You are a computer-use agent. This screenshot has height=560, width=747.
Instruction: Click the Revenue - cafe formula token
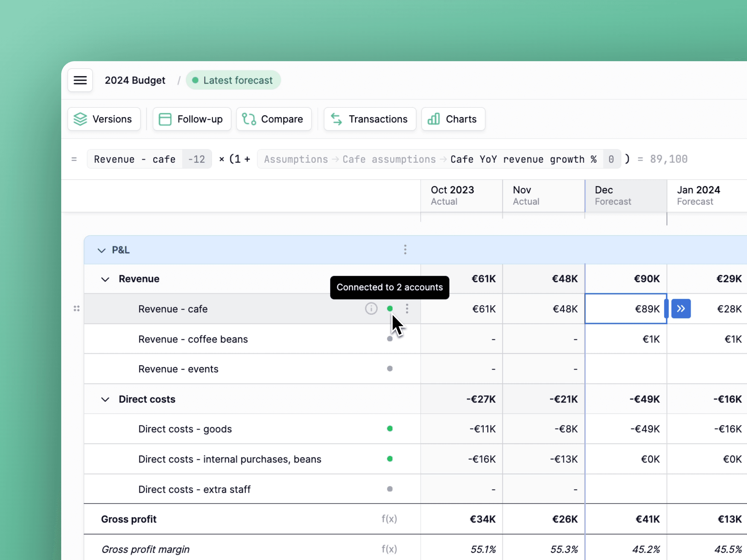135,159
